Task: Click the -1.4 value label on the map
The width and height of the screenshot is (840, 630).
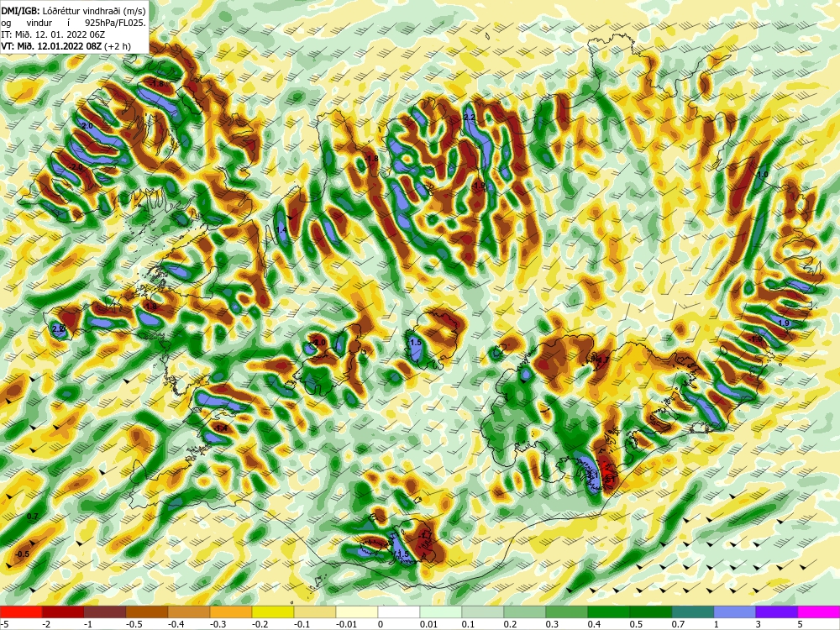Action: coord(221,428)
